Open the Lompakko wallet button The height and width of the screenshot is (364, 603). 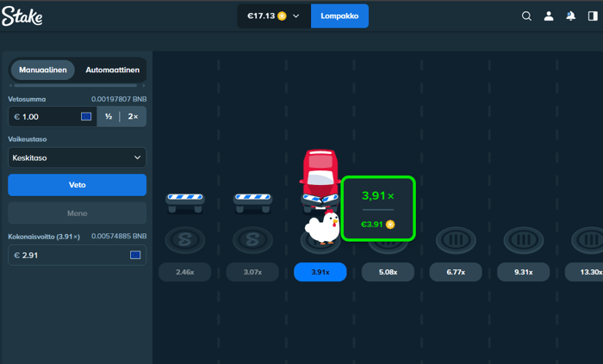coord(339,16)
